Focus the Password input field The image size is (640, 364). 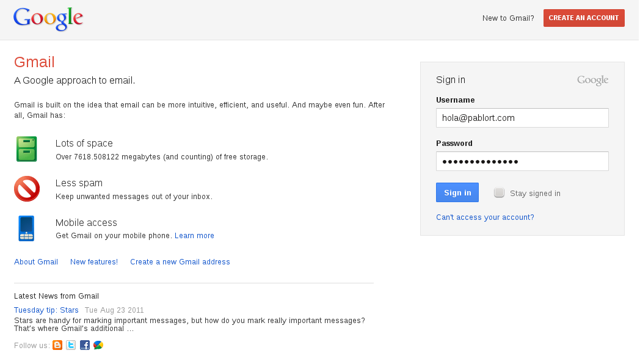coord(522,161)
